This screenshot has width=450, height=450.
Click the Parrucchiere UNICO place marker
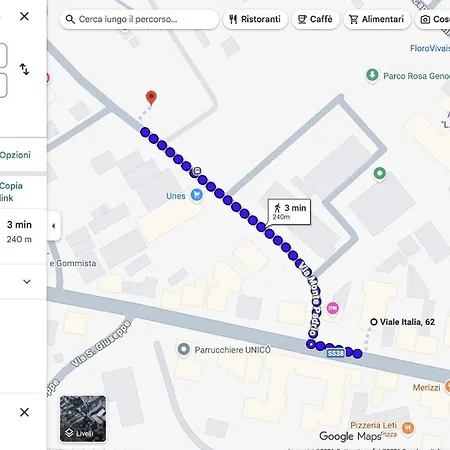point(183,349)
